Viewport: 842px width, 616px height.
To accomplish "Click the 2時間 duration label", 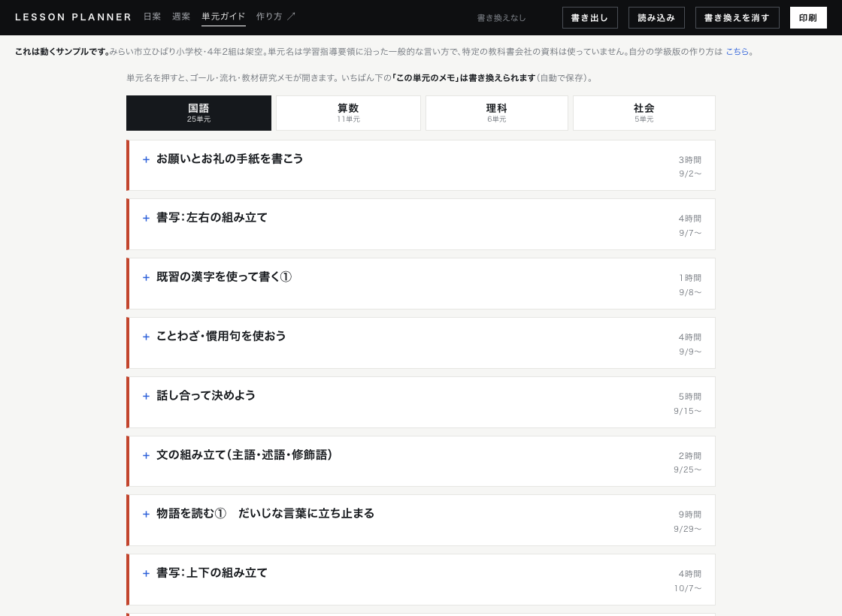I will coord(690,456).
